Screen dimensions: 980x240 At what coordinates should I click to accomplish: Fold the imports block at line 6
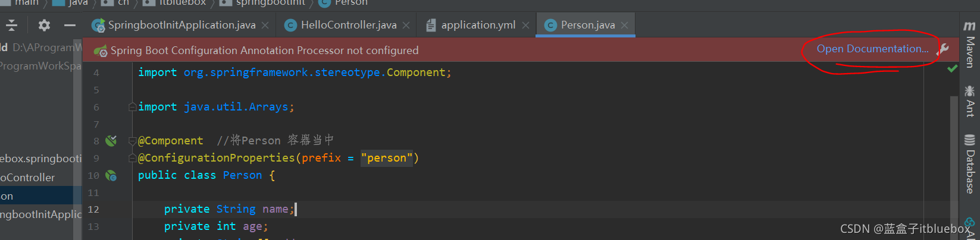pyautogui.click(x=132, y=107)
